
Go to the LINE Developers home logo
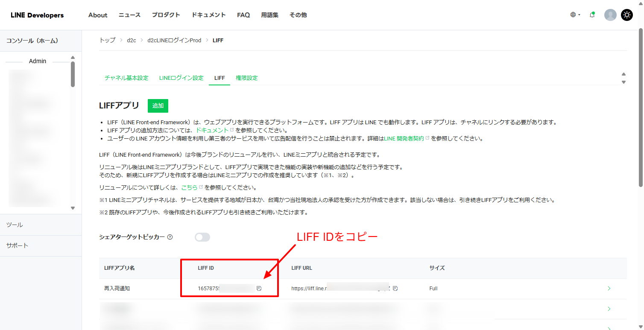[37, 15]
